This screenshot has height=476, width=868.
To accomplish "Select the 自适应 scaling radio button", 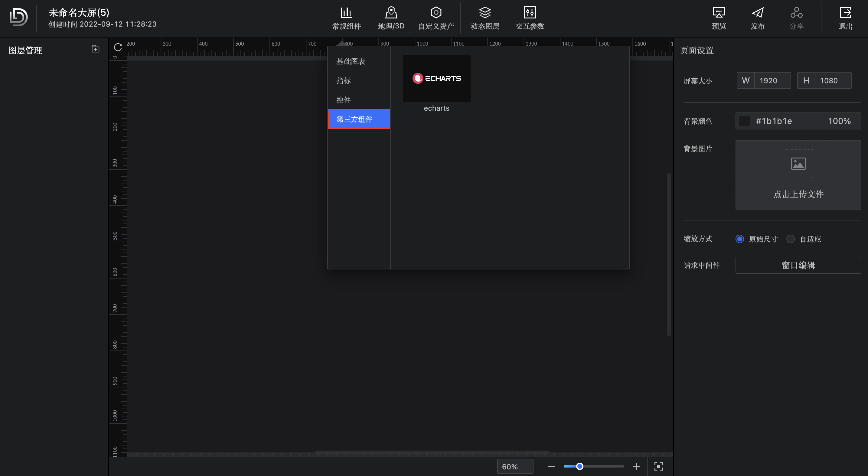I will coord(790,239).
